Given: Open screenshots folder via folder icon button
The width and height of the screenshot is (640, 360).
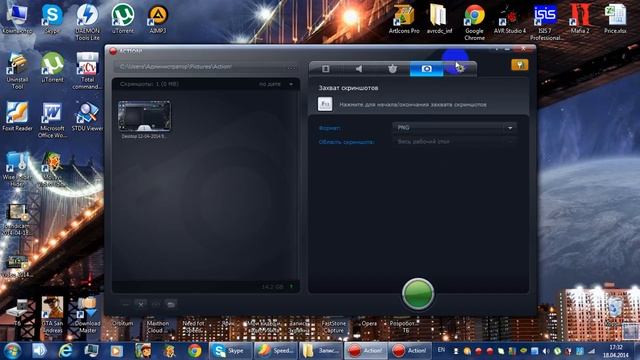Looking at the screenshot, I should 171,304.
